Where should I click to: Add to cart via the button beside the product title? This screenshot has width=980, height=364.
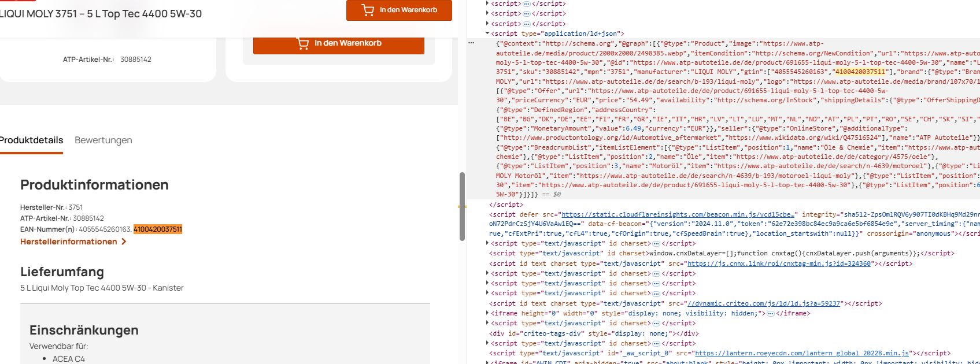(399, 10)
